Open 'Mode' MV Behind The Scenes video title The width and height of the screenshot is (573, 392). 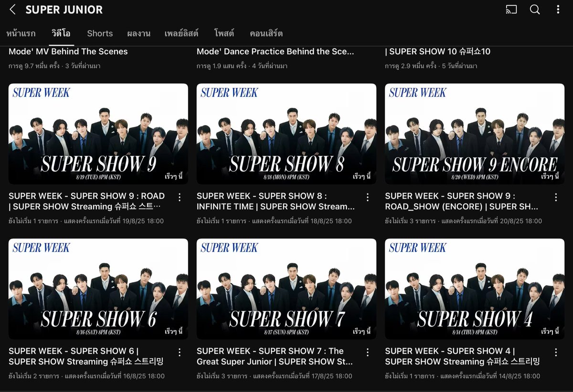point(68,52)
